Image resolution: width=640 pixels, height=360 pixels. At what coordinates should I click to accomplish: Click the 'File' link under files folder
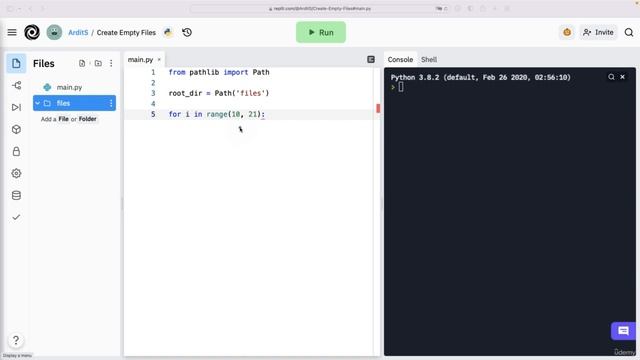64,119
